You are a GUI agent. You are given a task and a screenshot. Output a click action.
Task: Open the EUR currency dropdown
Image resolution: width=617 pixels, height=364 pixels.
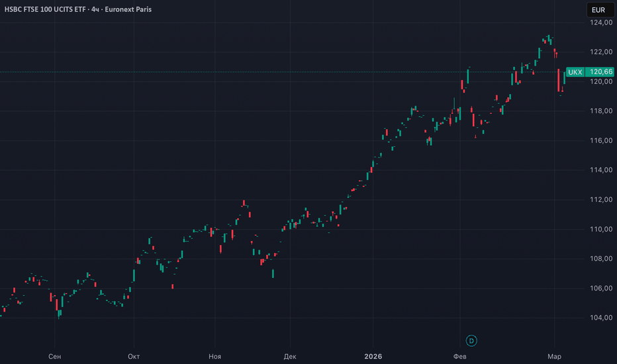pos(598,10)
